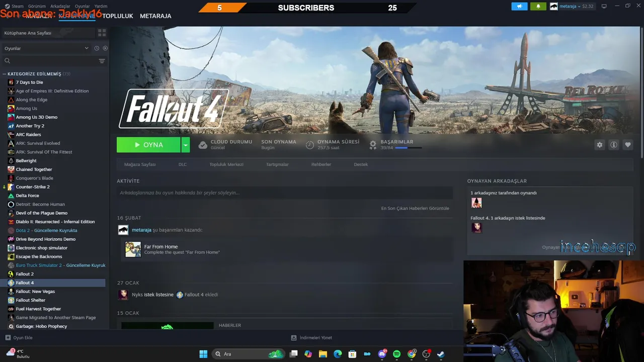Expand play options arrow next to OYNA
This screenshot has height=362, width=644.
(x=186, y=145)
